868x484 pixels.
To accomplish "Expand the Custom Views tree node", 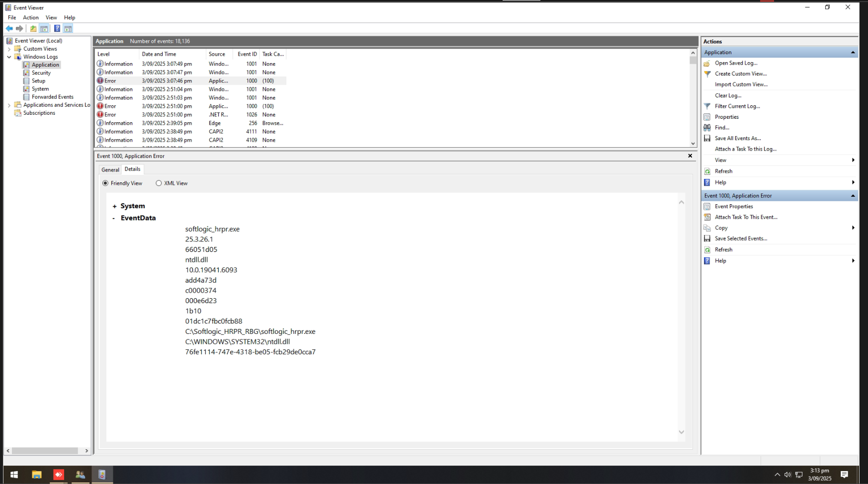I will click(x=9, y=49).
